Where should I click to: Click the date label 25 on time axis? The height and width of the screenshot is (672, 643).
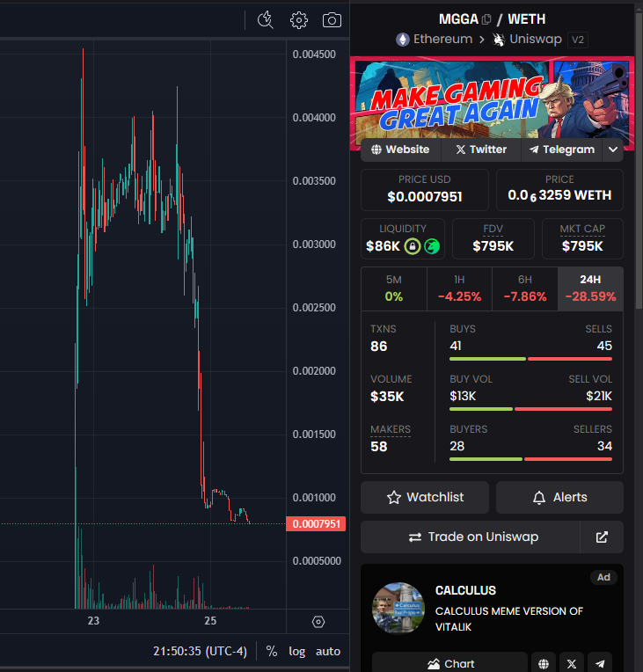click(210, 621)
